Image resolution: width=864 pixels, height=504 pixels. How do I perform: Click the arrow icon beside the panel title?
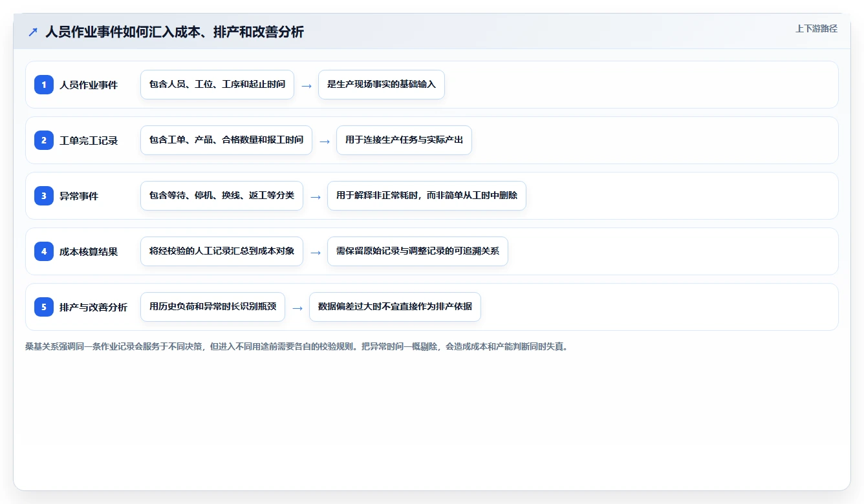pyautogui.click(x=33, y=32)
